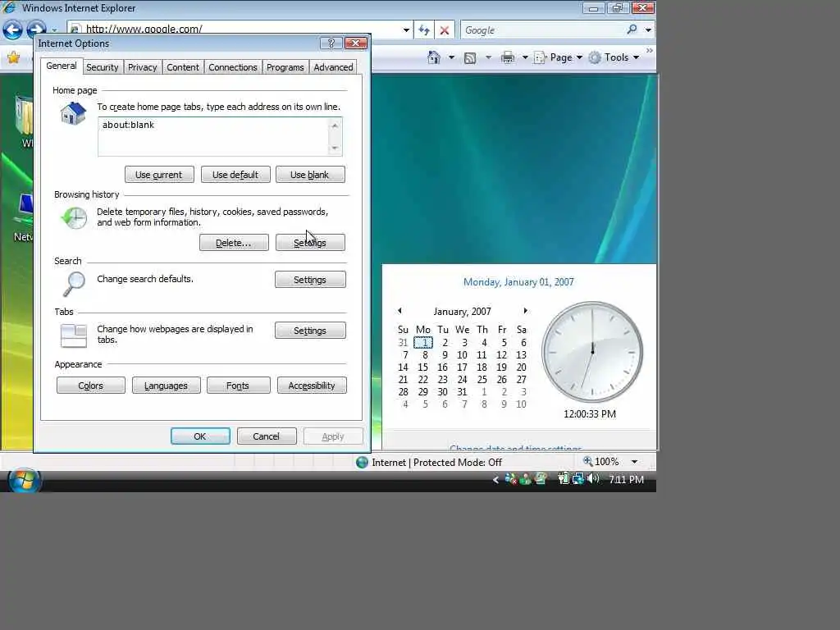Open Browsing history Settings
840x630 pixels.
(x=310, y=243)
